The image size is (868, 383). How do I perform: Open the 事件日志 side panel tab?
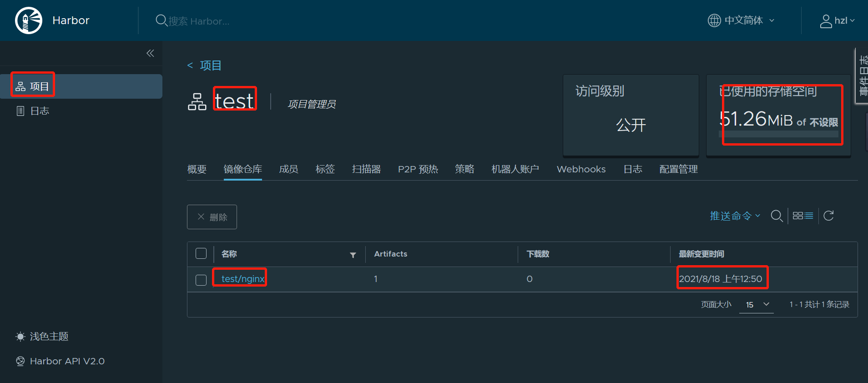pyautogui.click(x=862, y=76)
